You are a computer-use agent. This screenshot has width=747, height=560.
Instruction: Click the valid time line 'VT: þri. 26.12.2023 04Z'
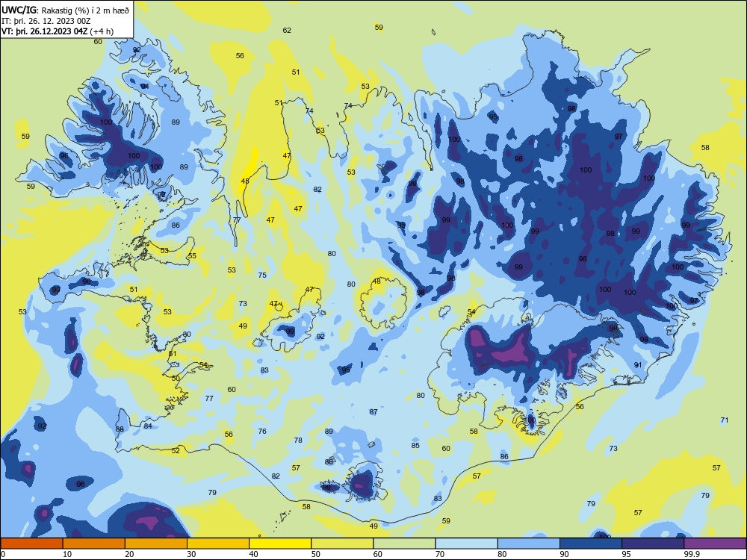[x=45, y=31]
